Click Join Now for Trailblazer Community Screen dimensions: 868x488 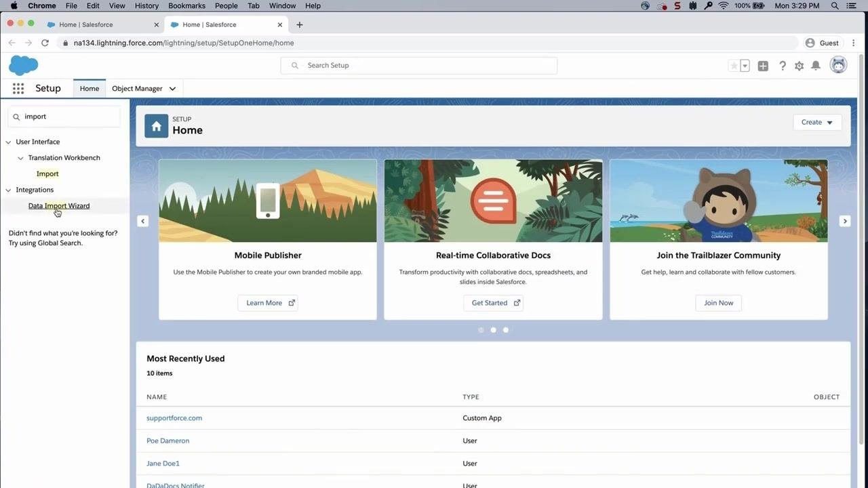tap(719, 303)
